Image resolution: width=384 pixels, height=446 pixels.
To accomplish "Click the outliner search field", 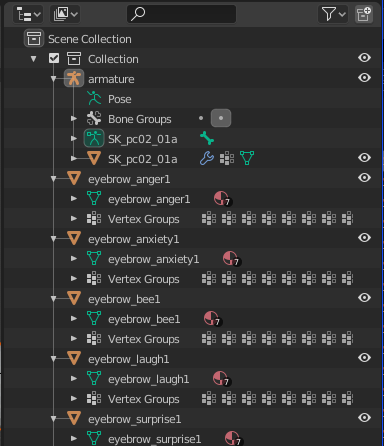I will [x=181, y=14].
